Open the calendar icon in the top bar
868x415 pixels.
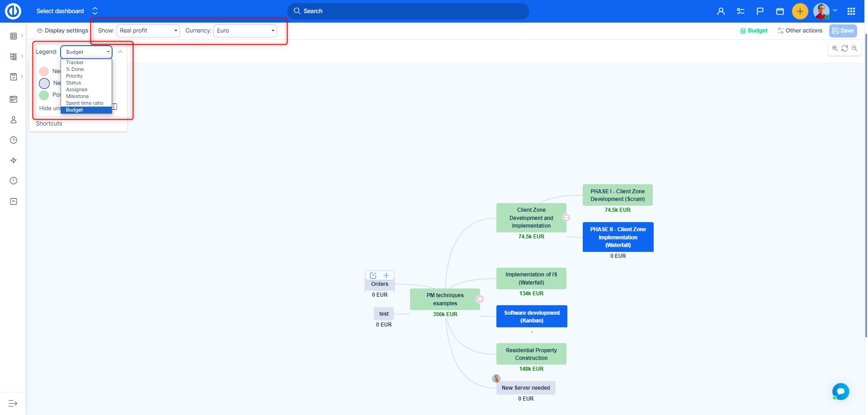pos(780,11)
